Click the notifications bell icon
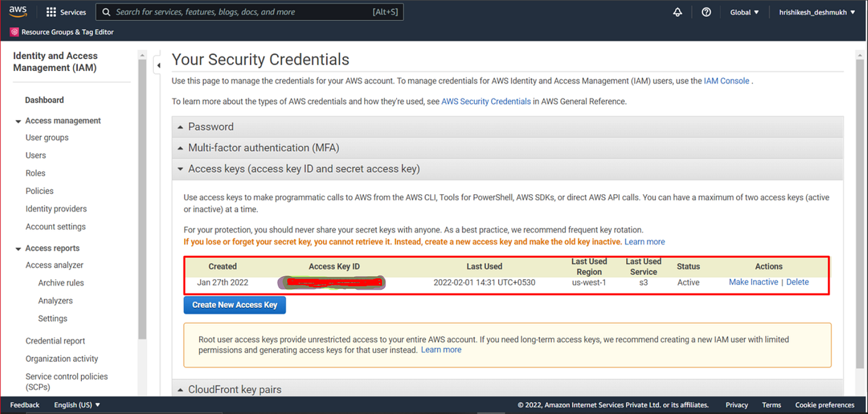Image resolution: width=868 pixels, height=414 pixels. (x=678, y=12)
